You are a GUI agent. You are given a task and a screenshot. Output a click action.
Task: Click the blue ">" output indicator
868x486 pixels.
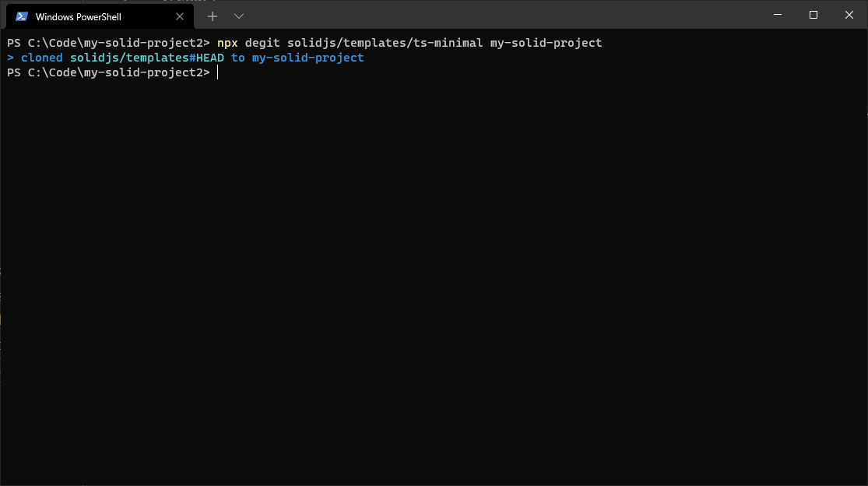click(9, 57)
